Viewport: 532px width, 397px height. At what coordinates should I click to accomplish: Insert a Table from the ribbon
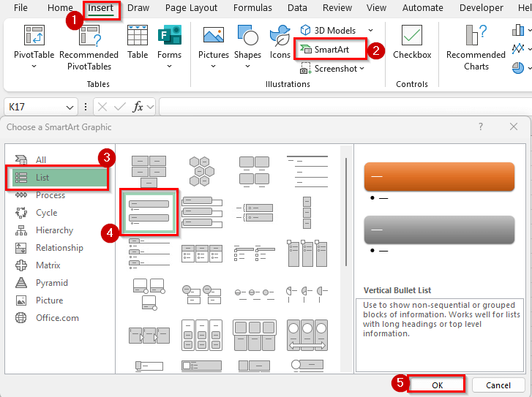tap(138, 42)
